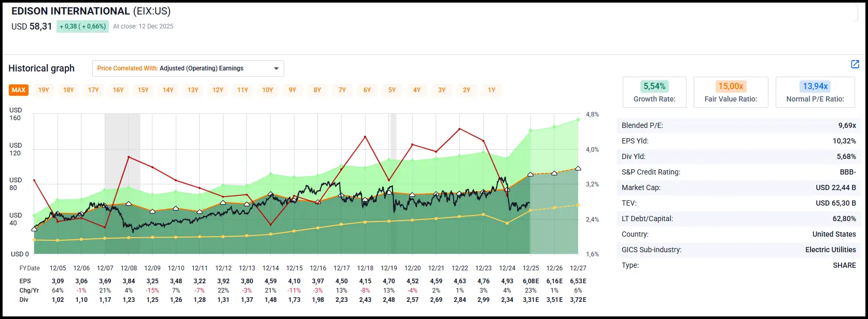
Task: Click the 2Y range button
Action: point(467,90)
